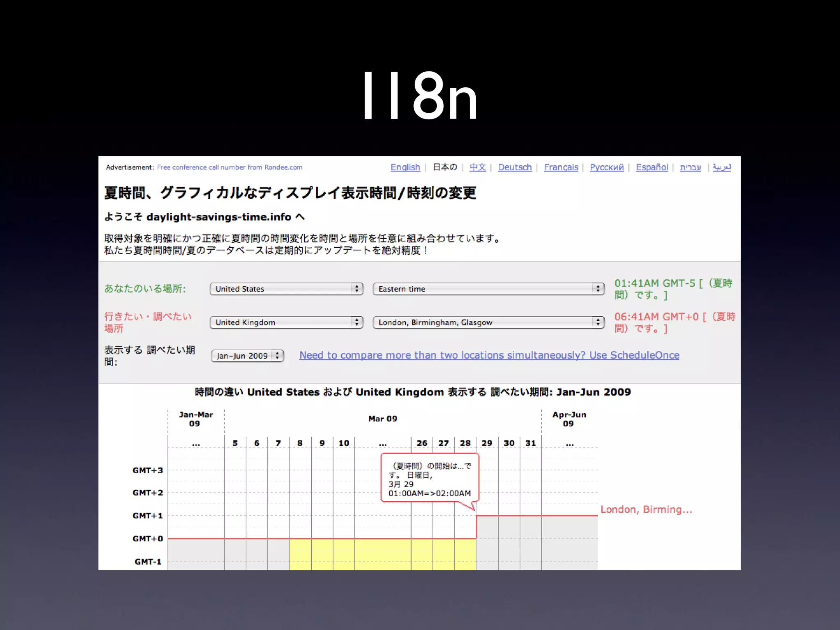
Task: Click the 01:41AM GMT-5 current time text
Action: point(673,289)
